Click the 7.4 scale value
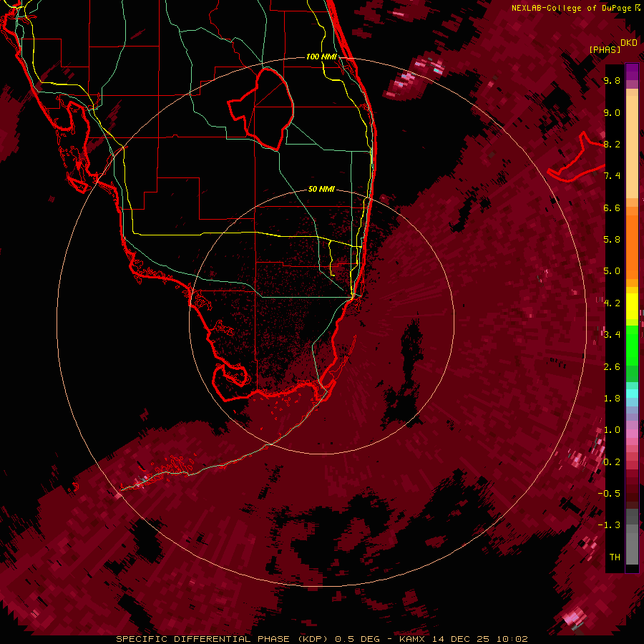Screen dimensions: 644x644 pos(612,176)
